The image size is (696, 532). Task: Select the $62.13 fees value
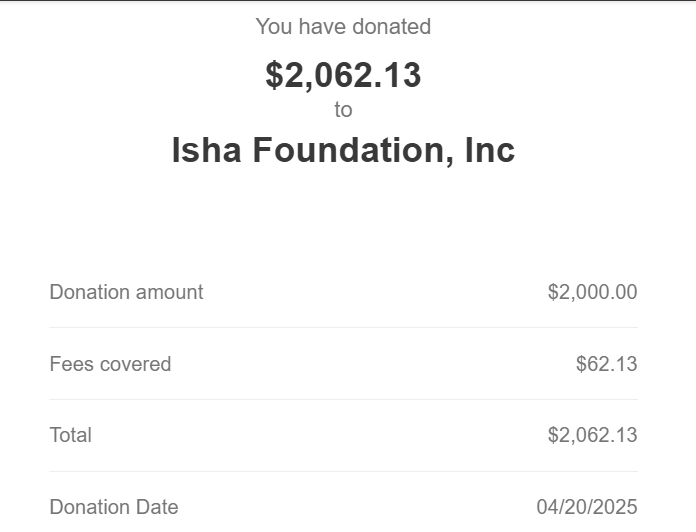[606, 364]
